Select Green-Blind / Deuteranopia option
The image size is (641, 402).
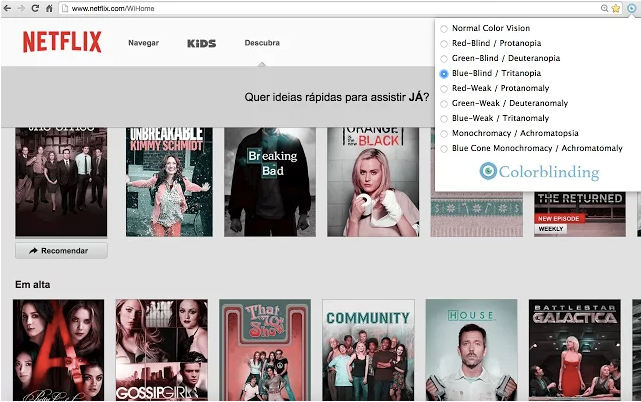click(x=500, y=58)
